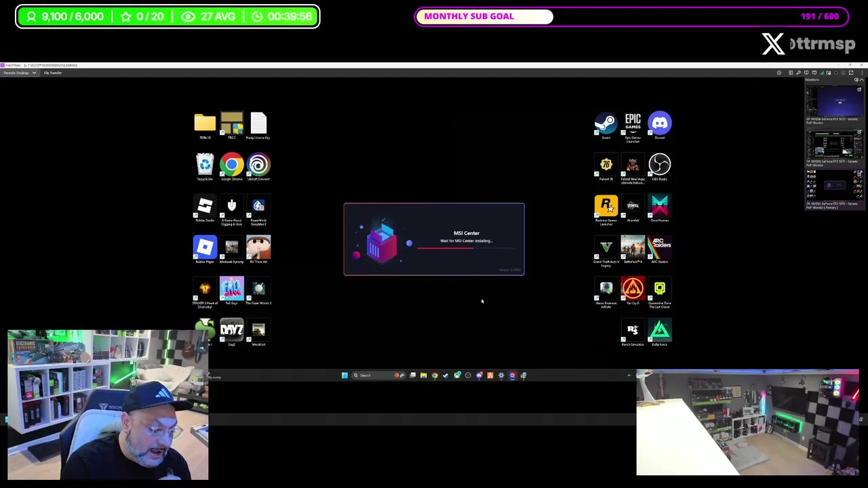Open the Xbox app taskbar icon

457,375
